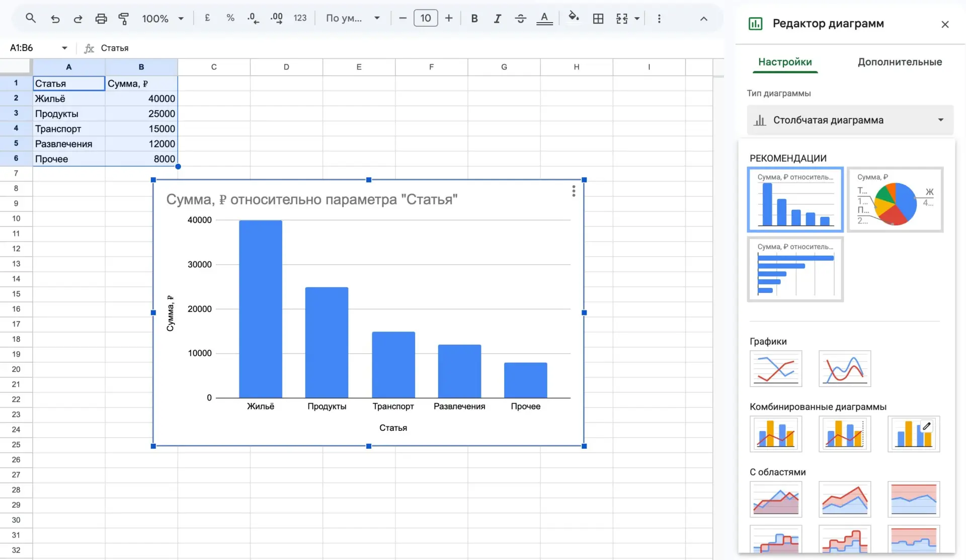Screen dimensions: 966x560
Task: Open the chart's three-dot options menu
Action: click(574, 191)
